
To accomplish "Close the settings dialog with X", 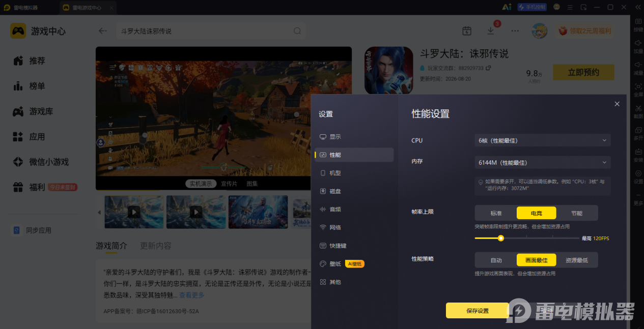I will pos(617,104).
